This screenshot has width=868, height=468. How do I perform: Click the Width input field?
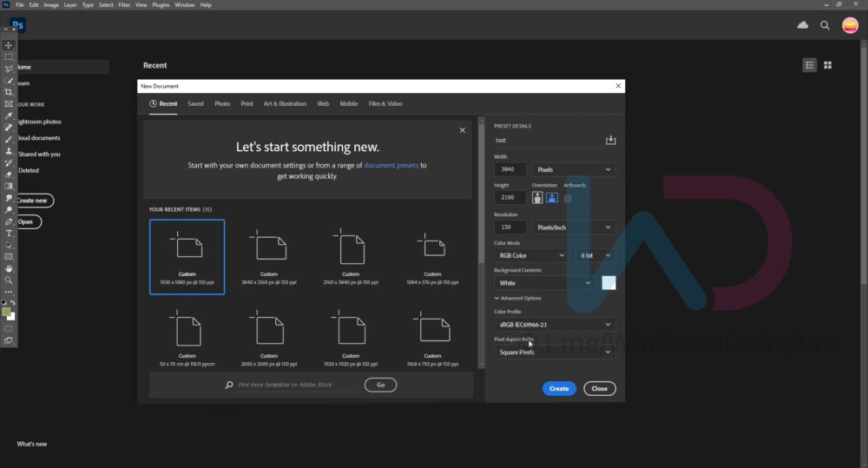pyautogui.click(x=510, y=169)
